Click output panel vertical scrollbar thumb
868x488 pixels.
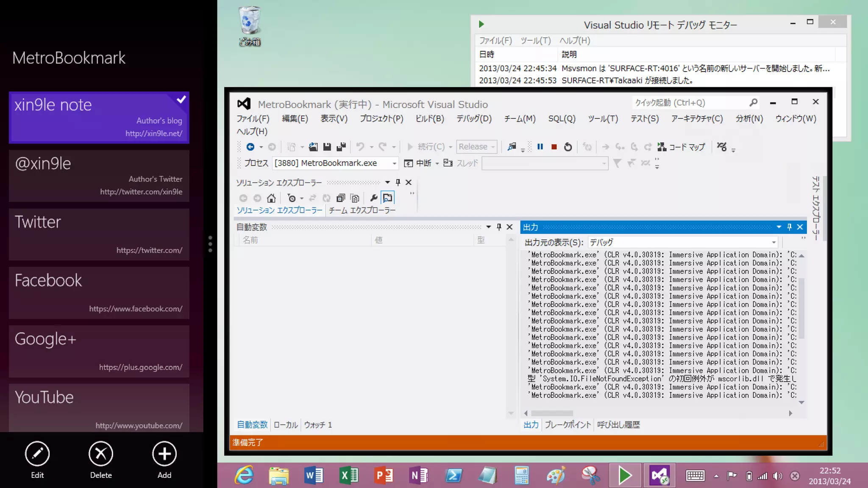[801, 308]
